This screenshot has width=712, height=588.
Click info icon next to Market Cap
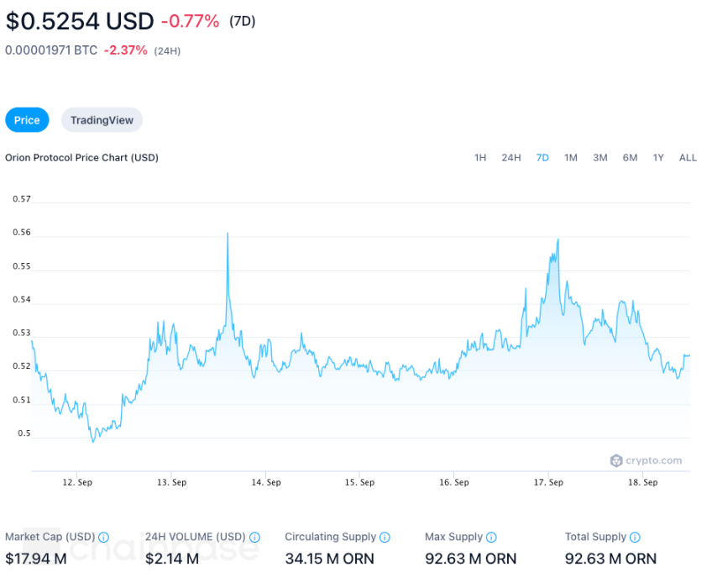pyautogui.click(x=103, y=538)
